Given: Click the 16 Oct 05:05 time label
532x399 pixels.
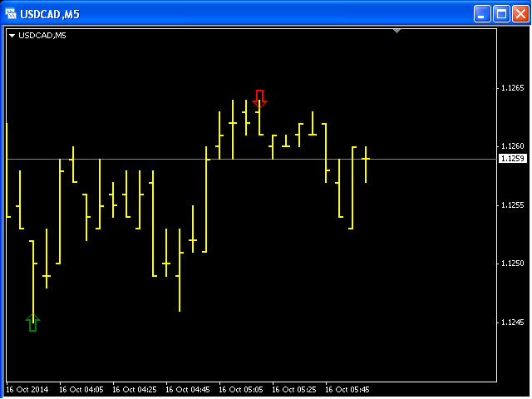Looking at the screenshot, I should point(241,390).
